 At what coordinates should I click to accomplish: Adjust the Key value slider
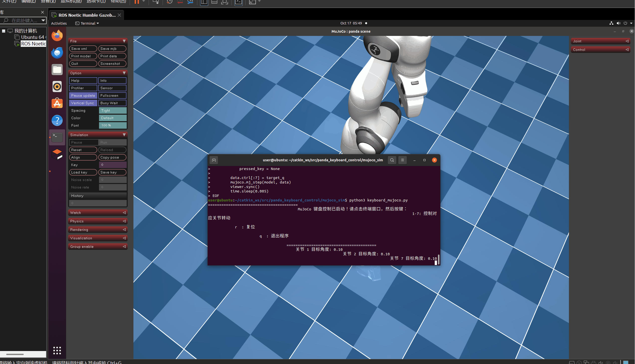tap(113, 165)
